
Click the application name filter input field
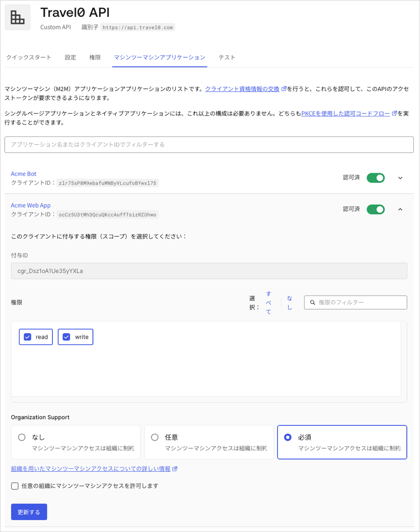(x=209, y=144)
